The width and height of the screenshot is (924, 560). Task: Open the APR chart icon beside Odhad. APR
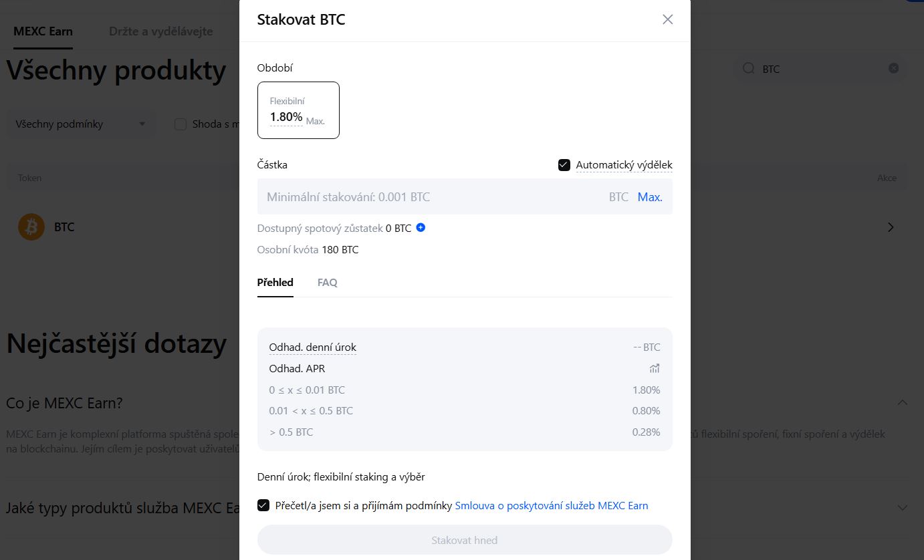pos(654,368)
